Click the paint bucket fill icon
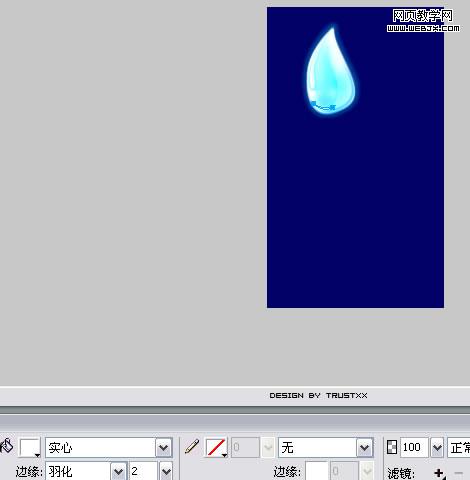This screenshot has width=470, height=480. pyautogui.click(x=7, y=446)
